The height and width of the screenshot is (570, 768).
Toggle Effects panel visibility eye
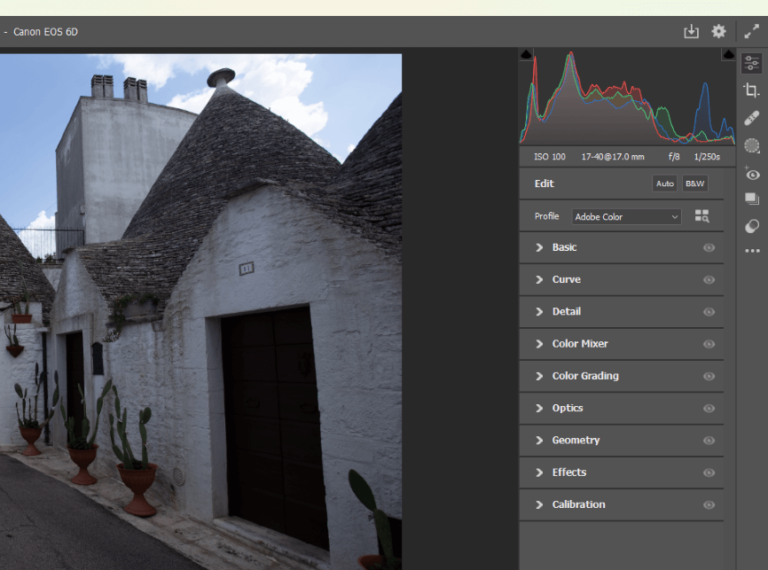tap(709, 473)
